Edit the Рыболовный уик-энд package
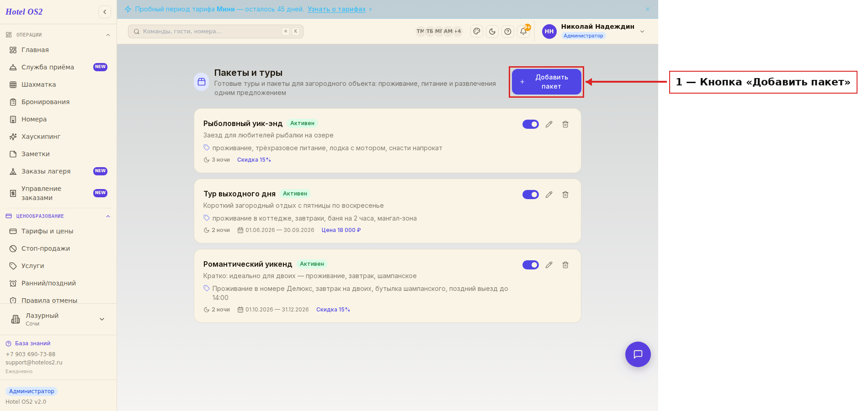 click(x=549, y=124)
